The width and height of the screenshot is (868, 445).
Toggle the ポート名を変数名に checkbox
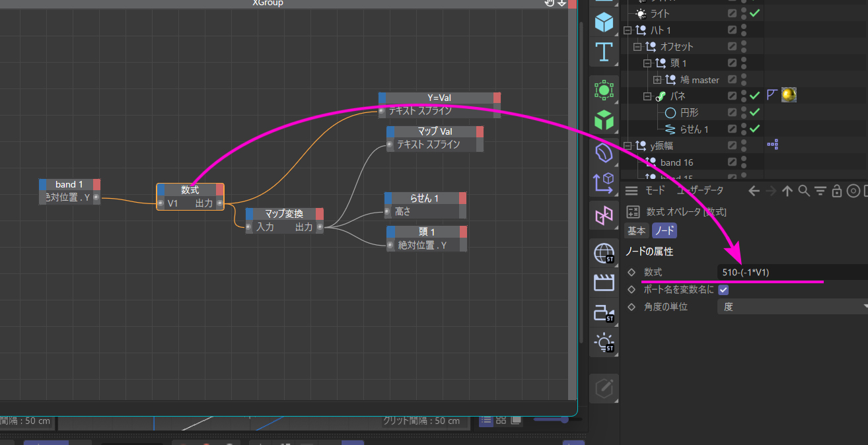coord(723,290)
